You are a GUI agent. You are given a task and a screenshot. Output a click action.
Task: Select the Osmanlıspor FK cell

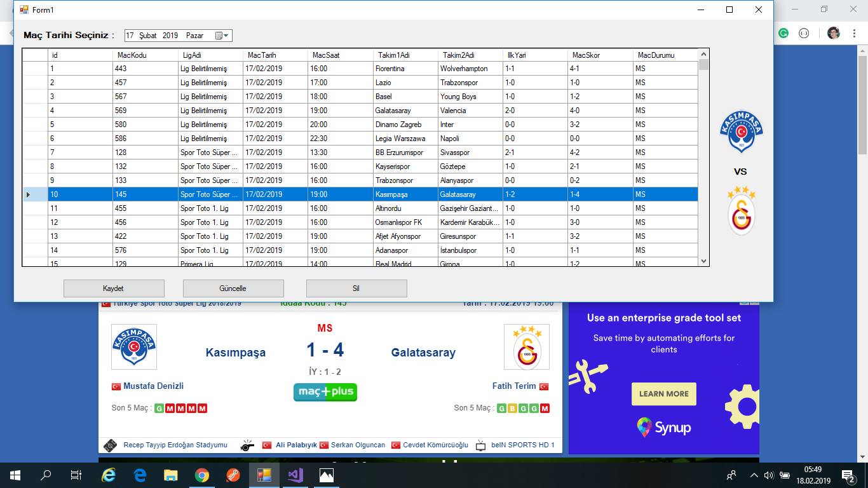pyautogui.click(x=405, y=222)
